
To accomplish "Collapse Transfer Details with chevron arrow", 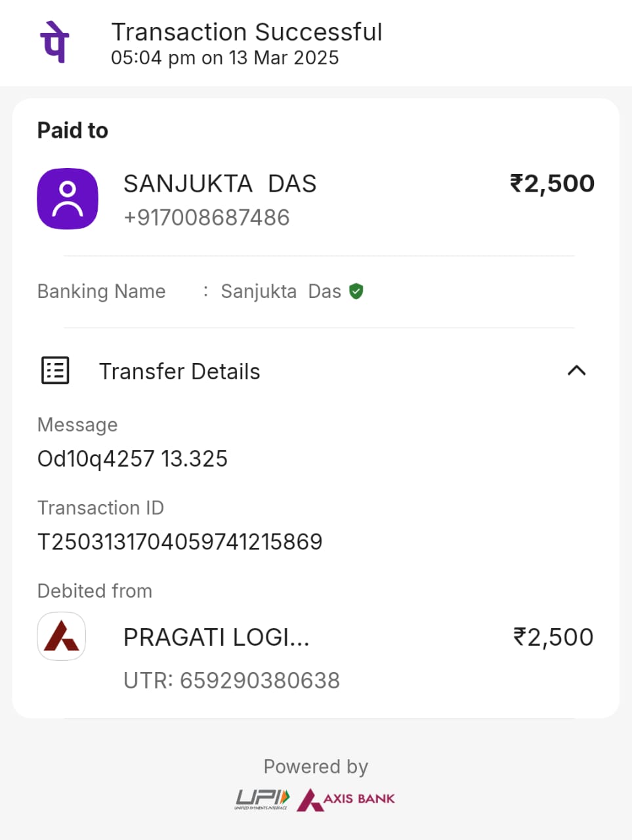I will [576, 371].
